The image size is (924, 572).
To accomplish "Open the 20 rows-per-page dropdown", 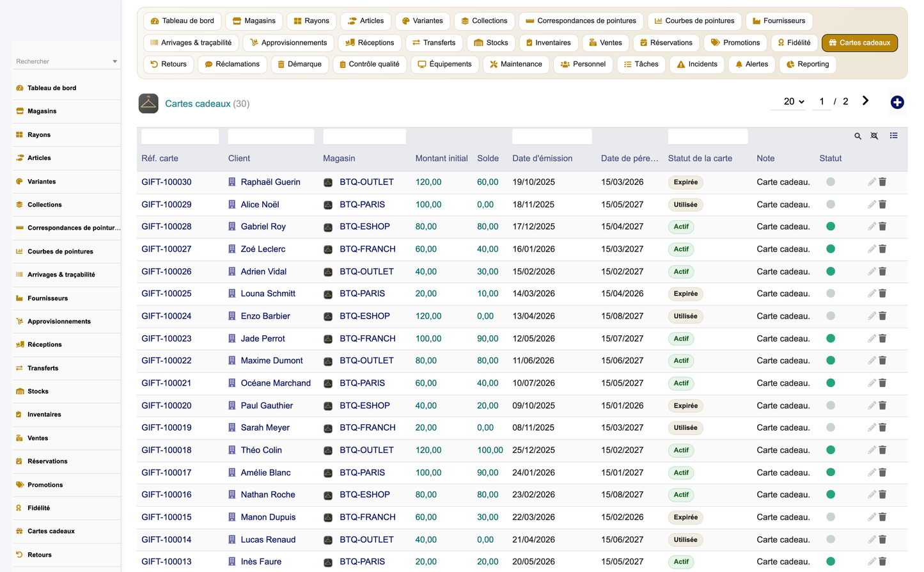I will [x=794, y=101].
